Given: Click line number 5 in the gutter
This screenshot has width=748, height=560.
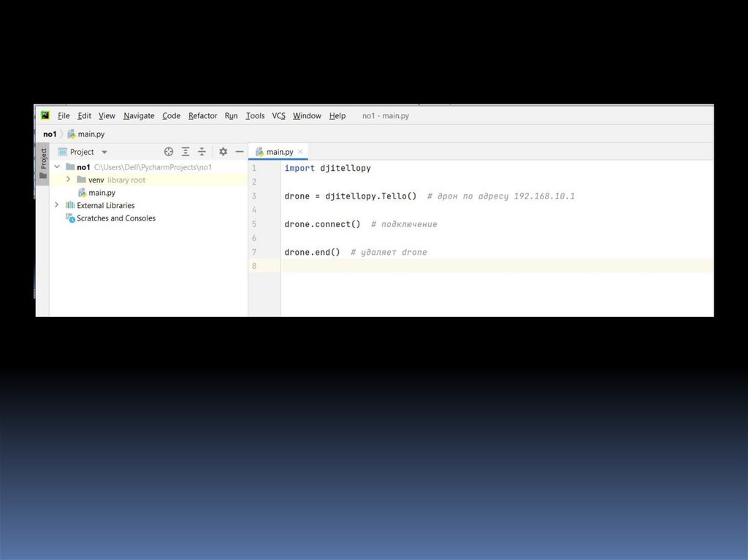Looking at the screenshot, I should click(253, 224).
